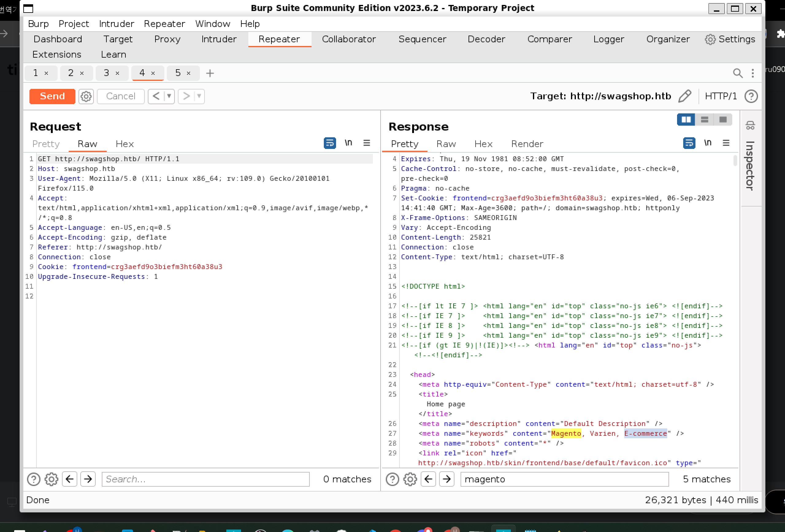Toggle non-printable characters in response

[707, 143]
